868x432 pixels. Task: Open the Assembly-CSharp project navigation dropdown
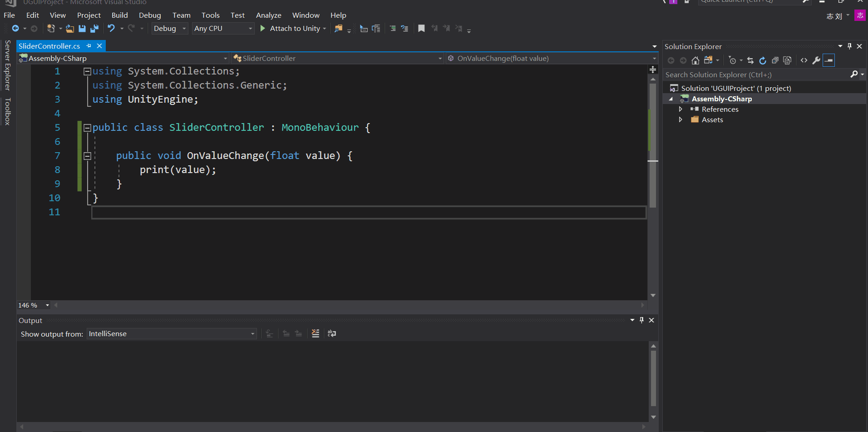click(123, 58)
